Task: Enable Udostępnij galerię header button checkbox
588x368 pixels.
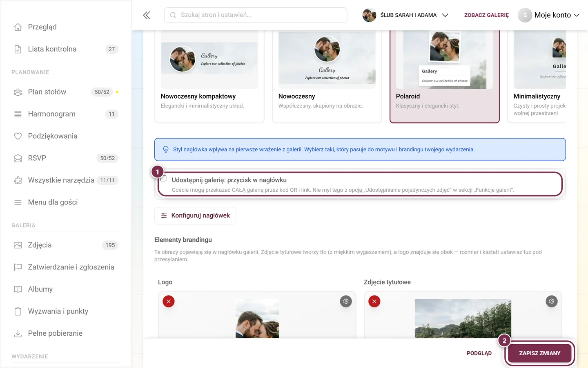Action: point(163,179)
